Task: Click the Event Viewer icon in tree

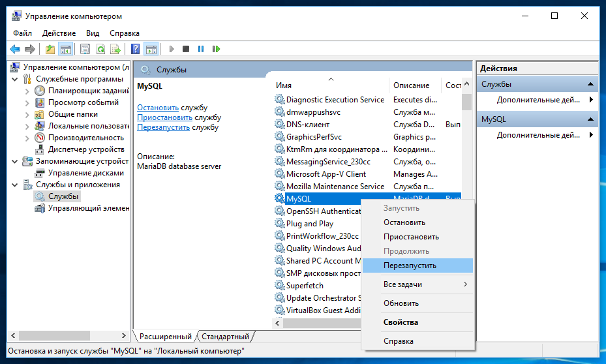Action: tap(39, 102)
